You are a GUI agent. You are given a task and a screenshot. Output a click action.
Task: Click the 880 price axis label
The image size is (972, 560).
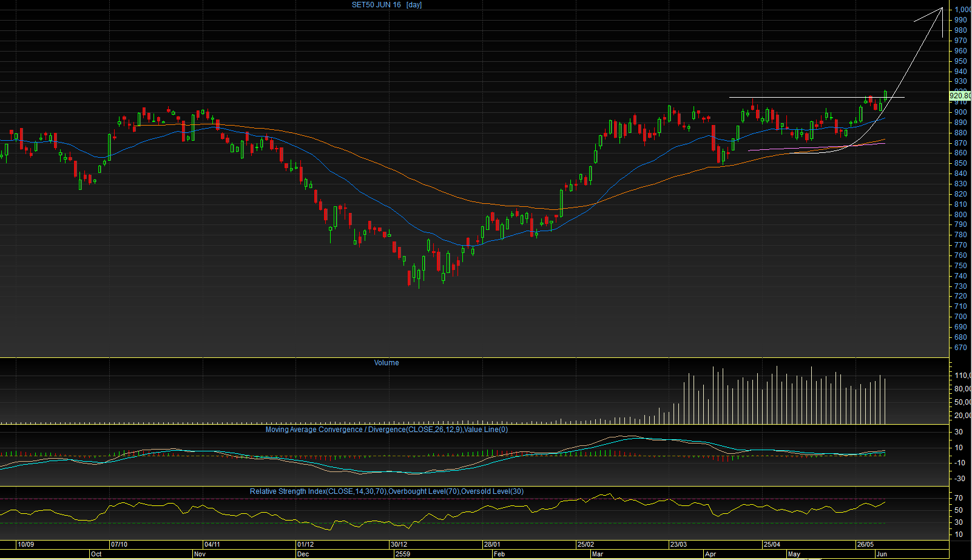[960, 133]
